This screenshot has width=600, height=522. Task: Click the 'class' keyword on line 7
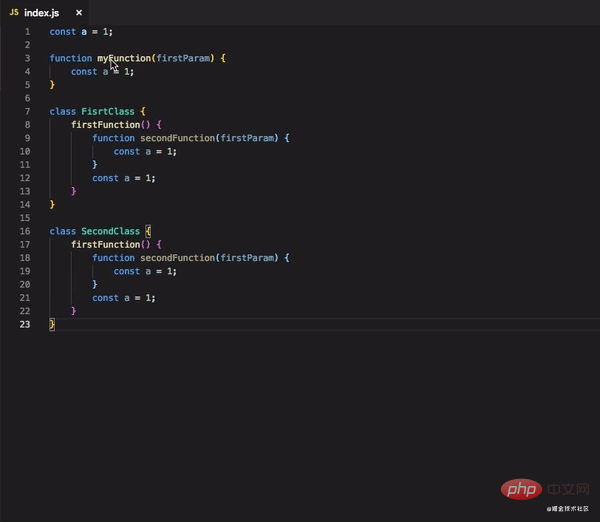pos(63,111)
